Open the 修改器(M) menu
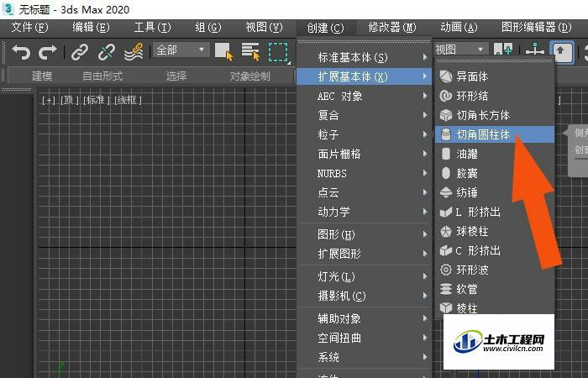Screen dimensions: 588x378 pyautogui.click(x=392, y=28)
